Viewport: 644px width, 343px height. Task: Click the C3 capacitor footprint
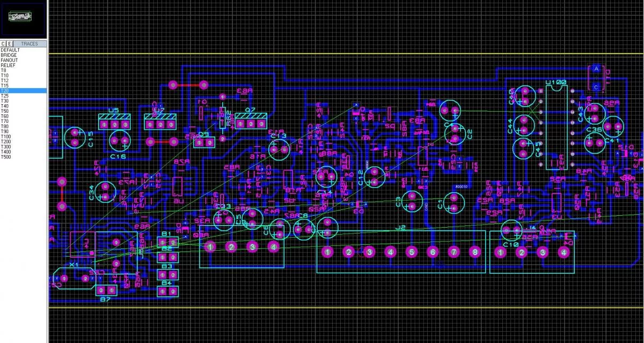tap(412, 201)
